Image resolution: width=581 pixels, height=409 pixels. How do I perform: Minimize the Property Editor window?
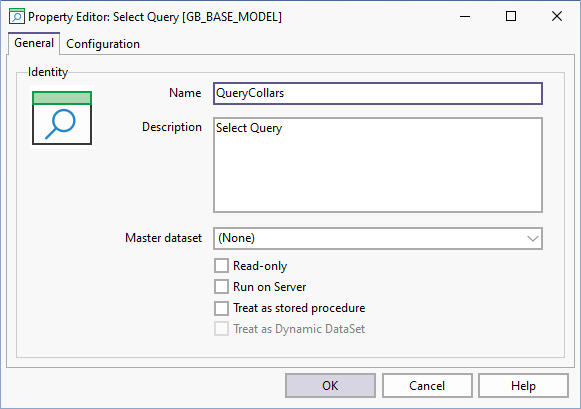pyautogui.click(x=465, y=16)
